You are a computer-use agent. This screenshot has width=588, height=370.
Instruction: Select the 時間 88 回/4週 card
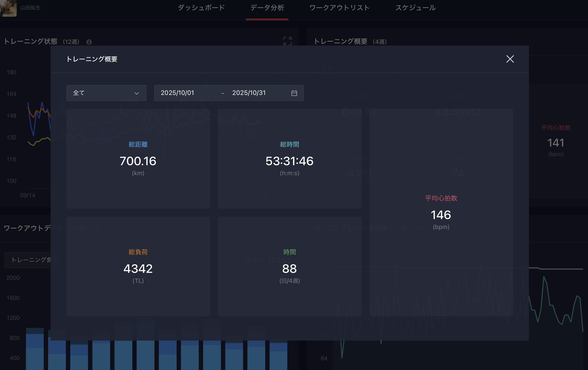(x=290, y=266)
